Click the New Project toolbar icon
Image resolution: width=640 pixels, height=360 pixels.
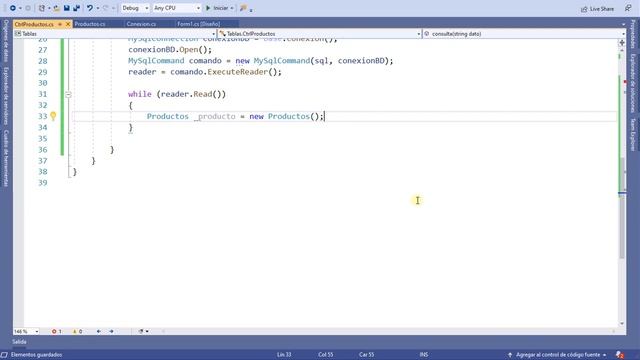pyautogui.click(x=42, y=8)
